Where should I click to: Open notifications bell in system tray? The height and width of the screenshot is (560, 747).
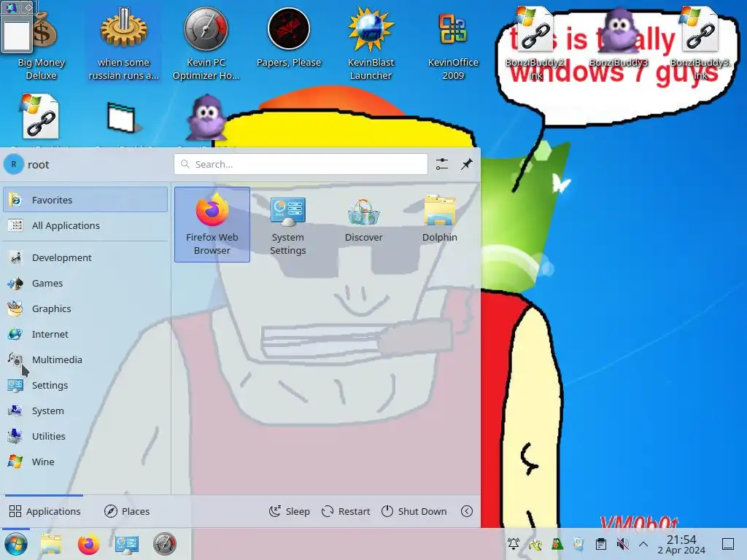coord(513,544)
